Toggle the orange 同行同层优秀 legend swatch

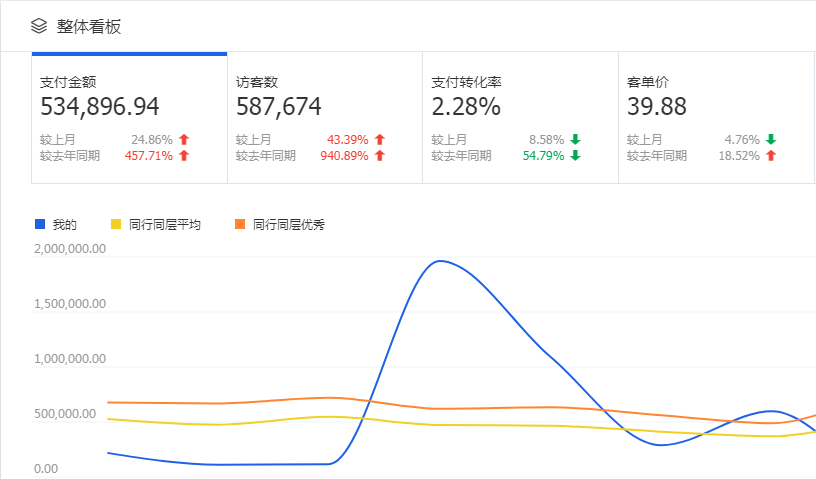[x=240, y=224]
